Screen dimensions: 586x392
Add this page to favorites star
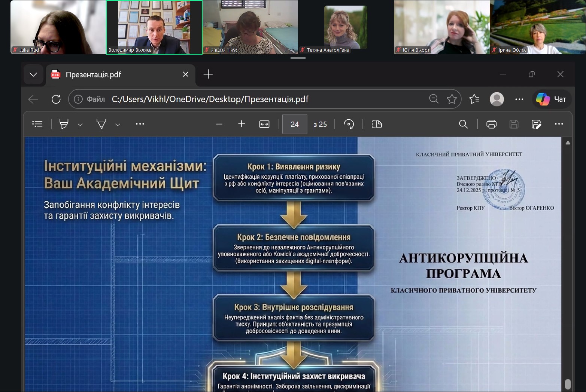[x=452, y=99]
